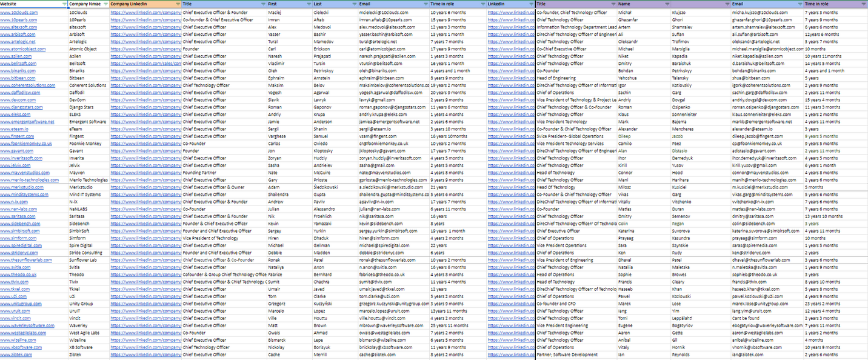This screenshot has width=868, height=360.
Task: Select the fabriceb@theodo.co.uk email cell
Action: [x=393, y=275]
